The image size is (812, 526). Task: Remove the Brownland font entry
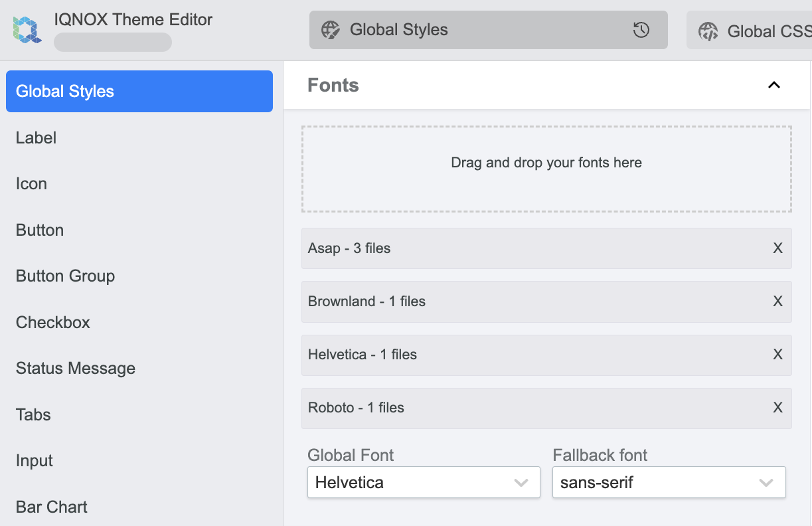777,301
